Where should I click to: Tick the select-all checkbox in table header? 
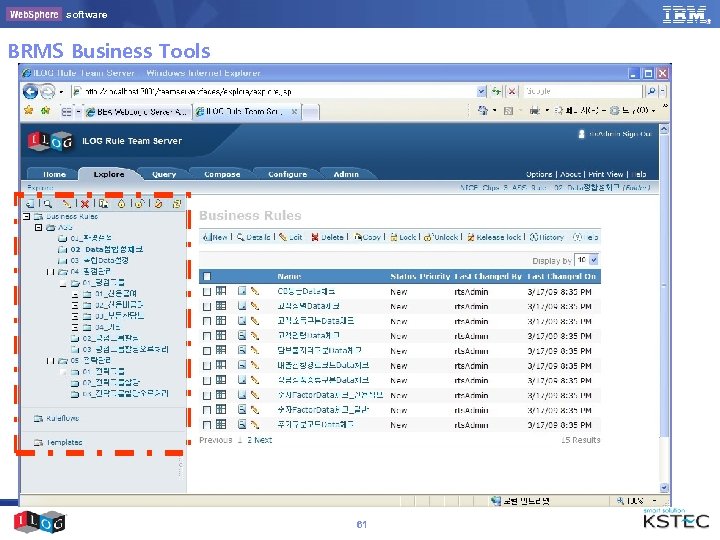[207, 276]
